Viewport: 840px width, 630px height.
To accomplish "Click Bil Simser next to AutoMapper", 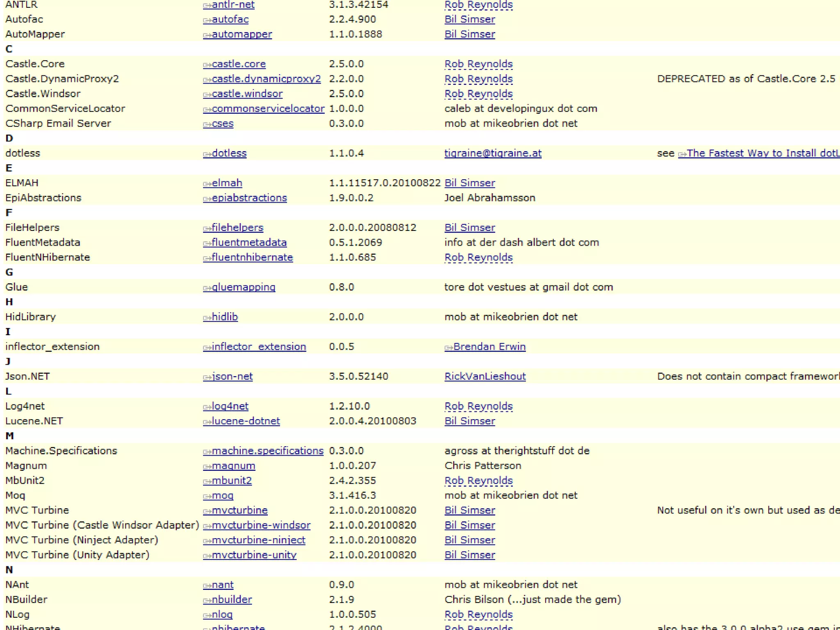I will [470, 34].
